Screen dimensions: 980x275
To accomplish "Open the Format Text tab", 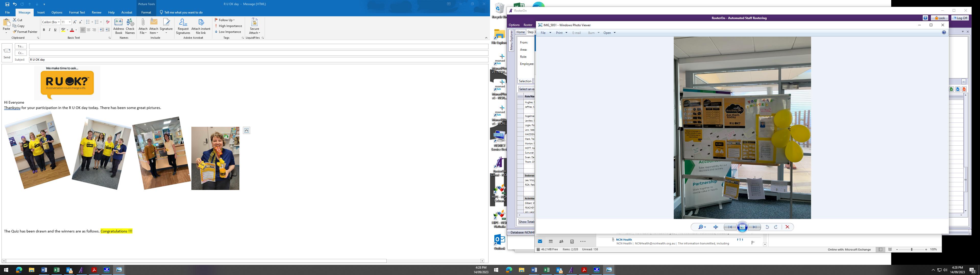I will 77,12.
